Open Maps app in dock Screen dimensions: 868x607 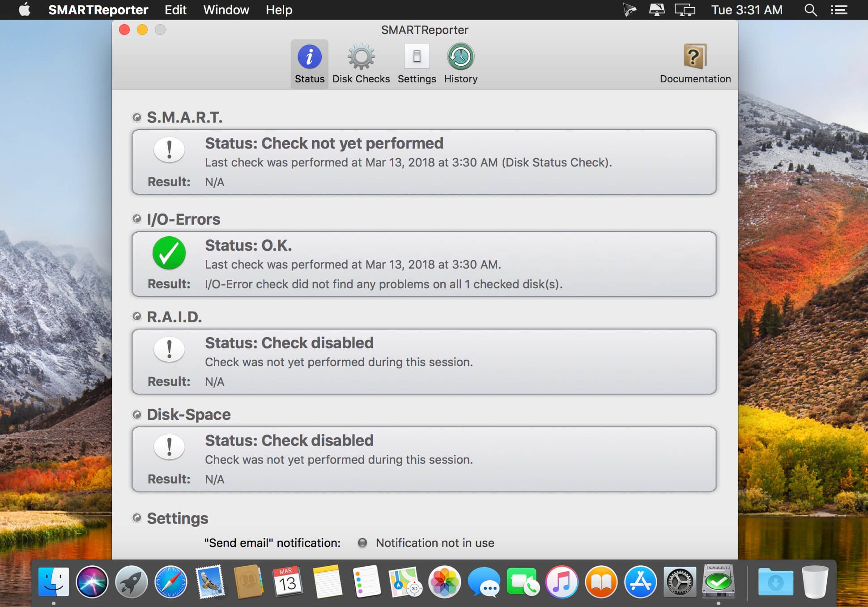pyautogui.click(x=405, y=582)
